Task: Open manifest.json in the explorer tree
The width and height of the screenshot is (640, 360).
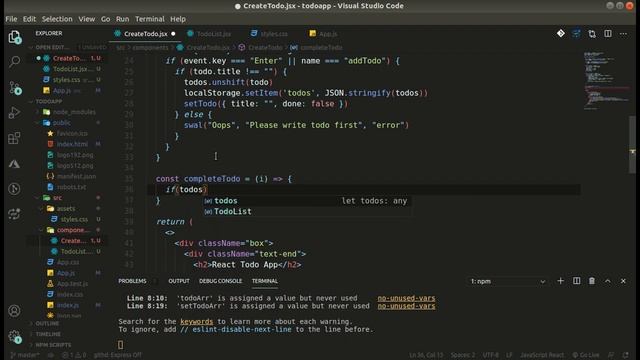Action: tap(76, 176)
